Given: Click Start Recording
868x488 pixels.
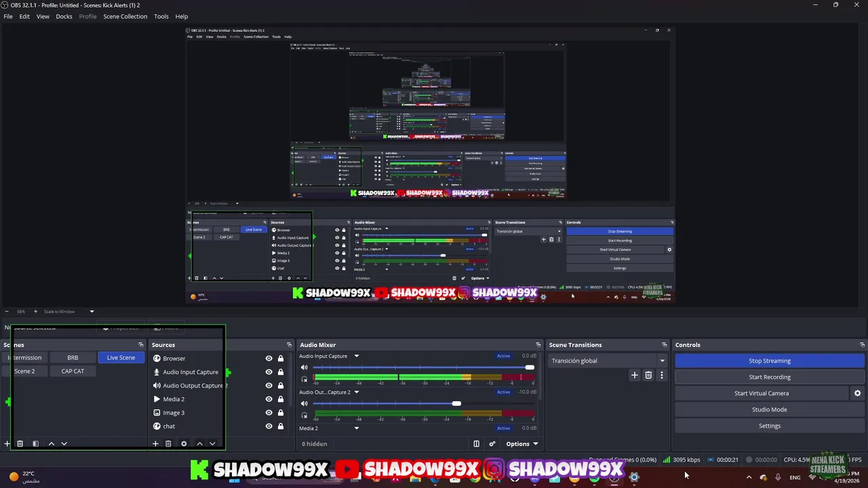Looking at the screenshot, I should pyautogui.click(x=770, y=377).
